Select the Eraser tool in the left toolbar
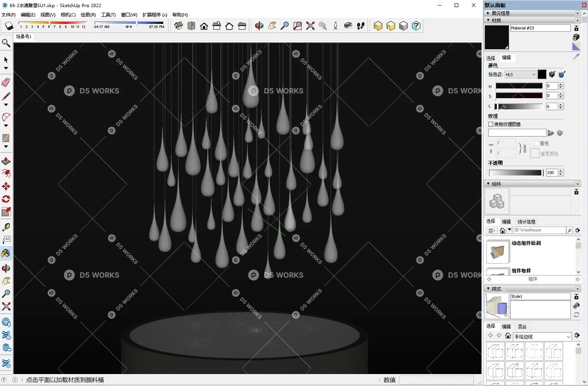This screenshot has width=588, height=386. pyautogui.click(x=6, y=83)
